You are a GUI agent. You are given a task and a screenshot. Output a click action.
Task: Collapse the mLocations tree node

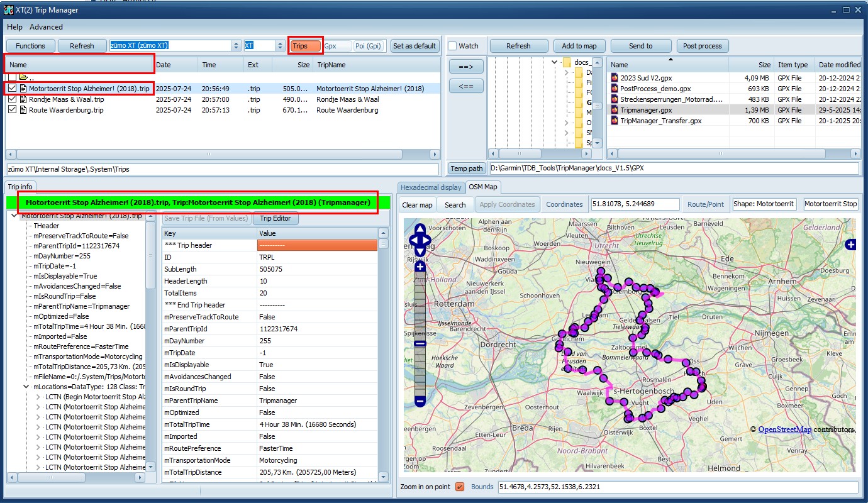click(x=26, y=387)
